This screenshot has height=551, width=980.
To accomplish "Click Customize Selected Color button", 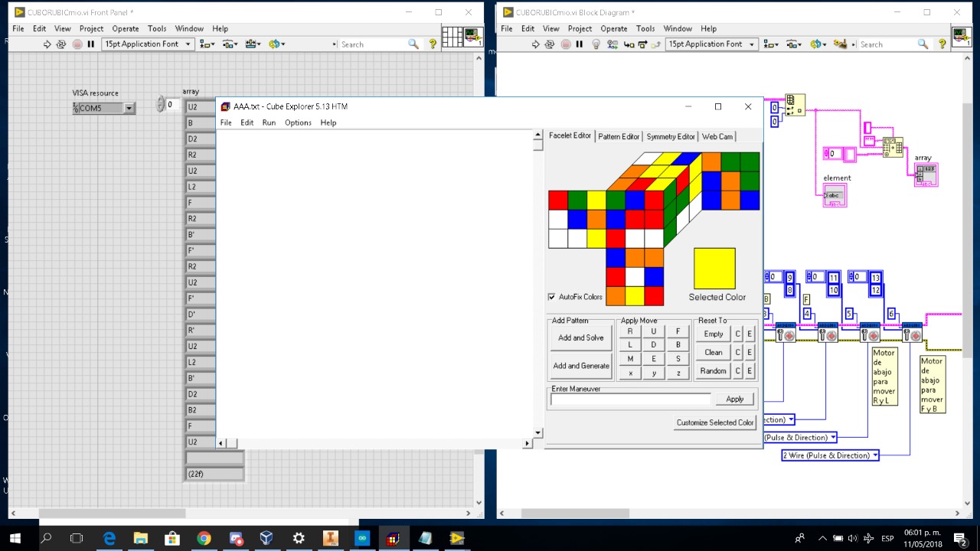I will [715, 422].
